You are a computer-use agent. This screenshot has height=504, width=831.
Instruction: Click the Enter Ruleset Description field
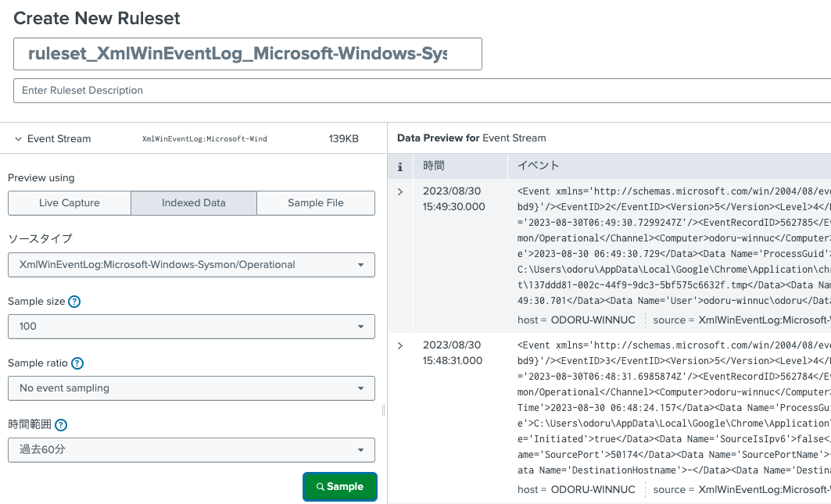point(422,91)
